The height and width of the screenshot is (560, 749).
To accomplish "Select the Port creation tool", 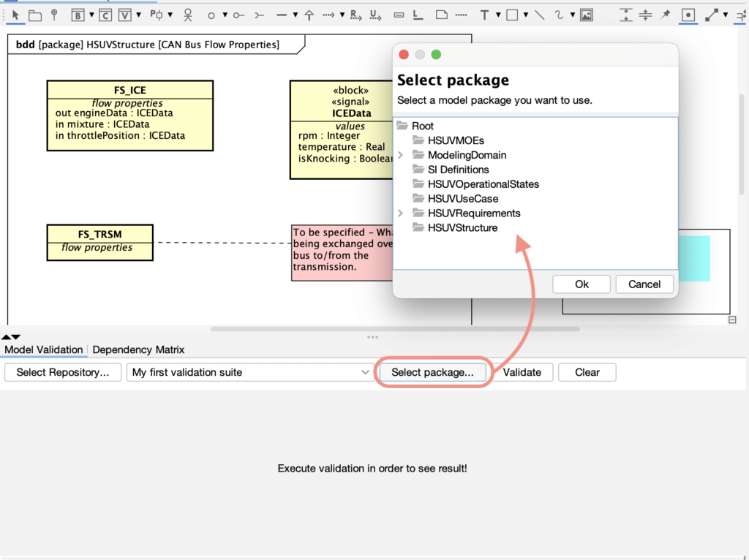I will 156,13.
